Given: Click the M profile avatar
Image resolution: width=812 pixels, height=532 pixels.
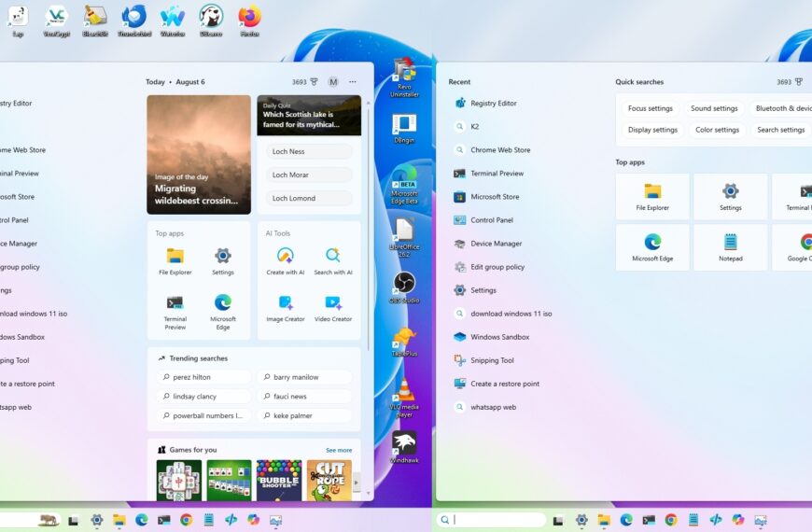Looking at the screenshot, I should point(333,82).
